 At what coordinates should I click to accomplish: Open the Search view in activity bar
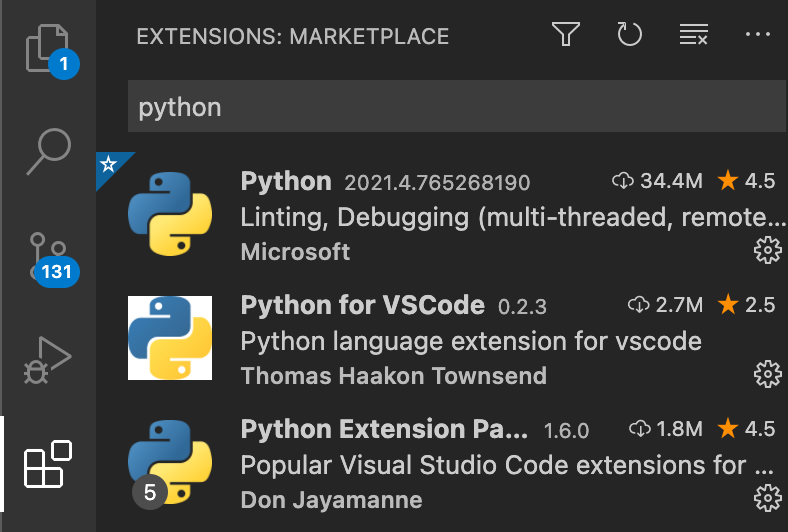[x=48, y=151]
